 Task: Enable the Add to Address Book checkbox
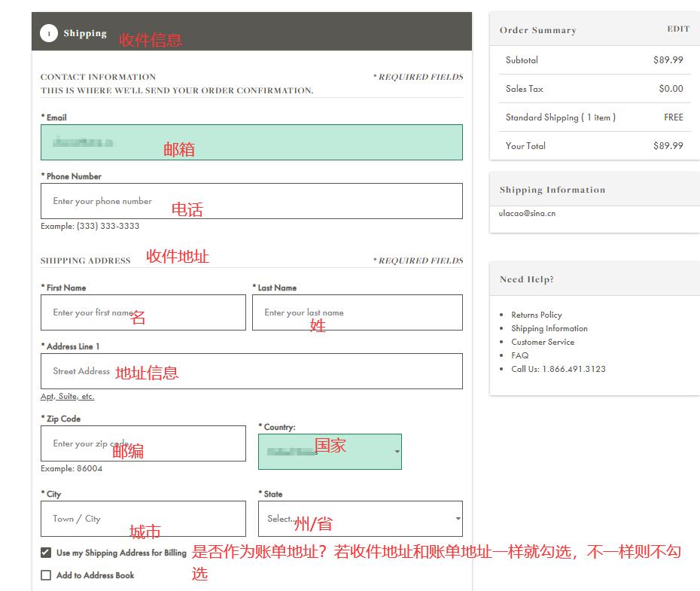pos(46,575)
